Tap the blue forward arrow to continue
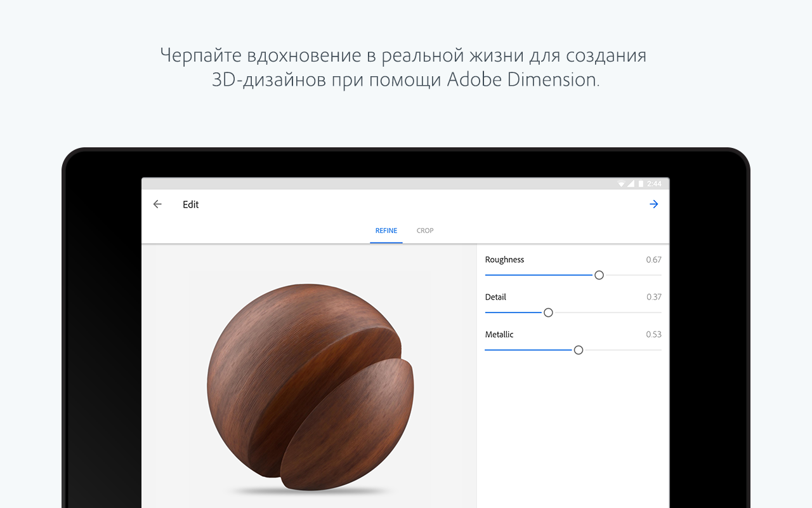This screenshot has height=508, width=812. coord(654,204)
